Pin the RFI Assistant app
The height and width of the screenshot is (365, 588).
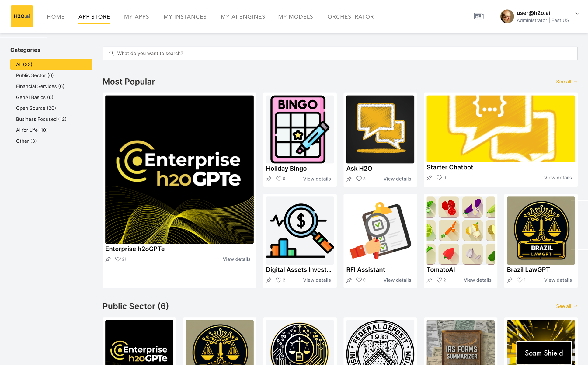point(349,280)
